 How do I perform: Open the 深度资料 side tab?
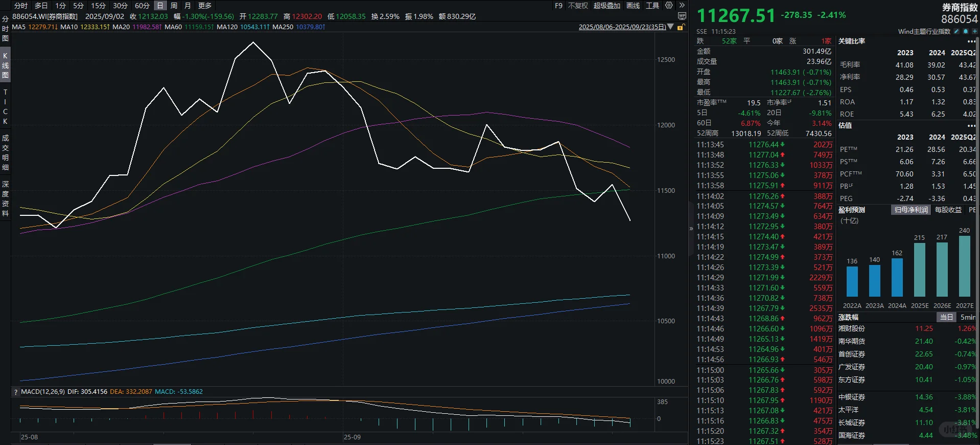pyautogui.click(x=5, y=198)
